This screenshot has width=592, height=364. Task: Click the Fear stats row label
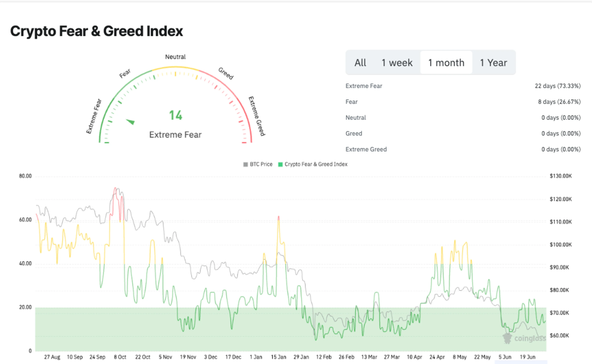coord(351,102)
